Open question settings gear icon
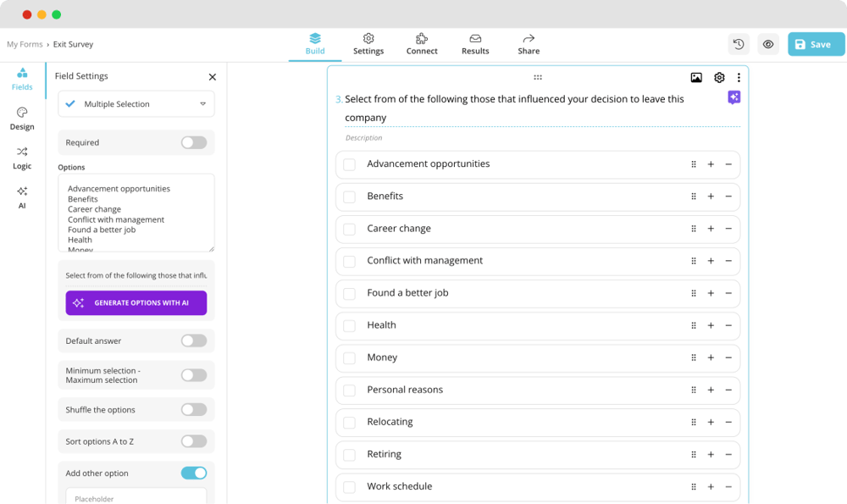847x504 pixels. (719, 78)
